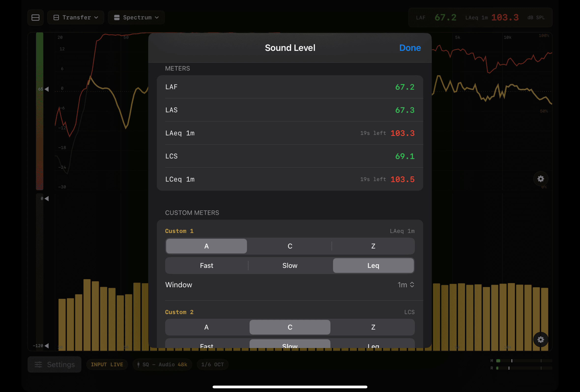Click the INPUT LIVE status pill
This screenshot has width=580, height=392.
(x=107, y=364)
